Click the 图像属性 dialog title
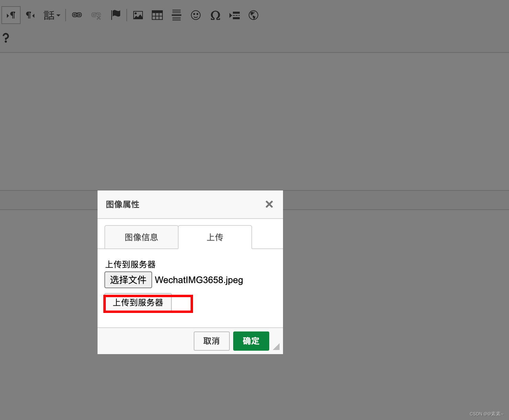Image resolution: width=509 pixels, height=420 pixels. click(123, 205)
